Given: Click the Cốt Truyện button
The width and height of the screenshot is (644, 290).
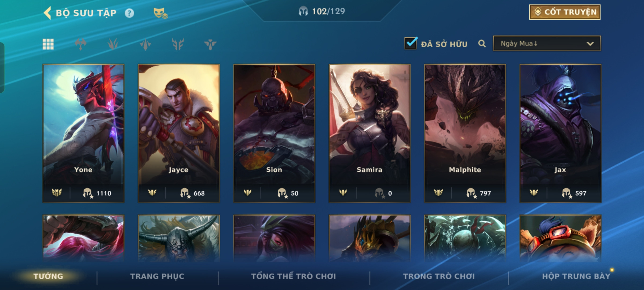Looking at the screenshot, I should click(x=565, y=12).
